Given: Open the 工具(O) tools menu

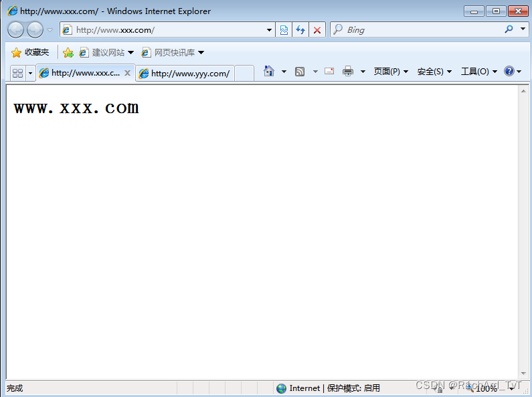Looking at the screenshot, I should pyautogui.click(x=478, y=72).
